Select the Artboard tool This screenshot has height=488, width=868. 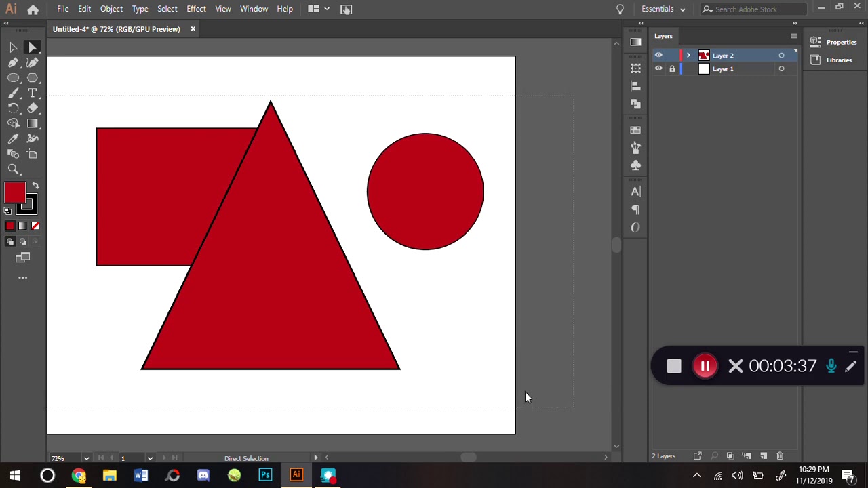pos(32,154)
